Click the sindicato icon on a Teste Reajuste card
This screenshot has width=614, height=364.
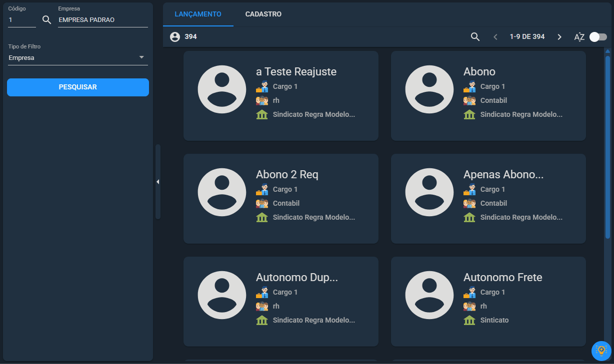coord(262,115)
